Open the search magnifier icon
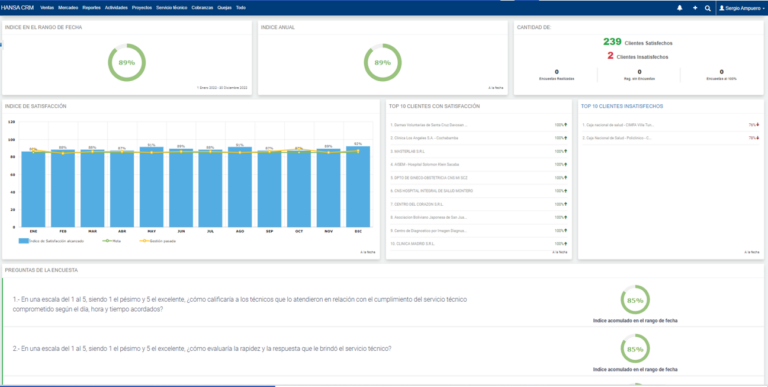Image resolution: width=768 pixels, height=387 pixels. [708, 8]
